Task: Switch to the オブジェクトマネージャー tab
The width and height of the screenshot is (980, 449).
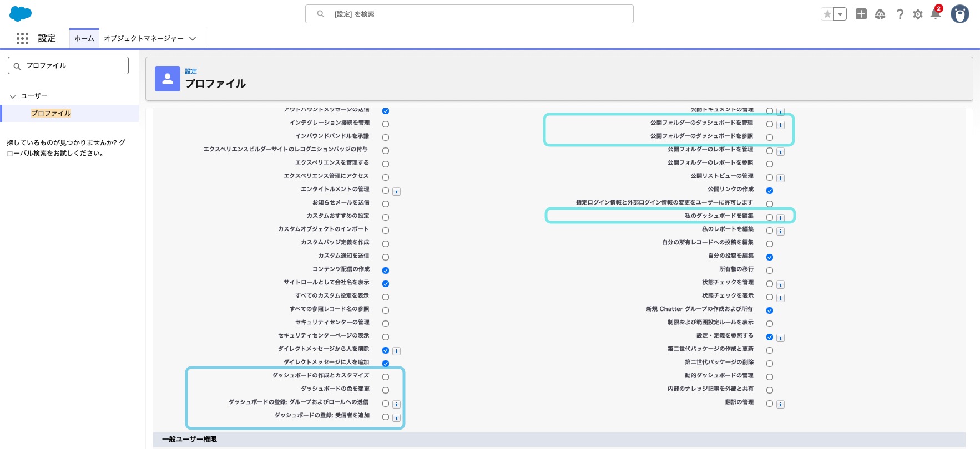Action: pos(144,39)
